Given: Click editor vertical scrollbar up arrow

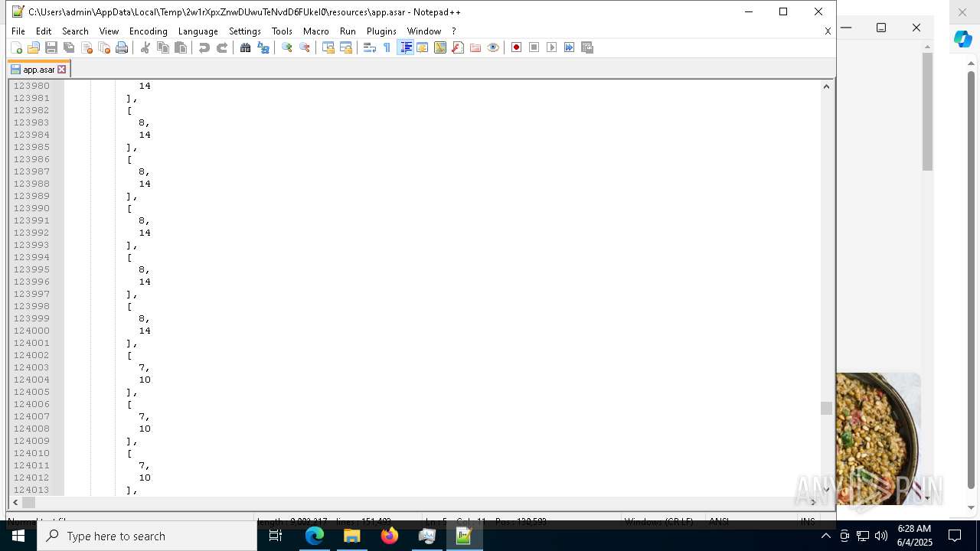Looking at the screenshot, I should click(826, 86).
